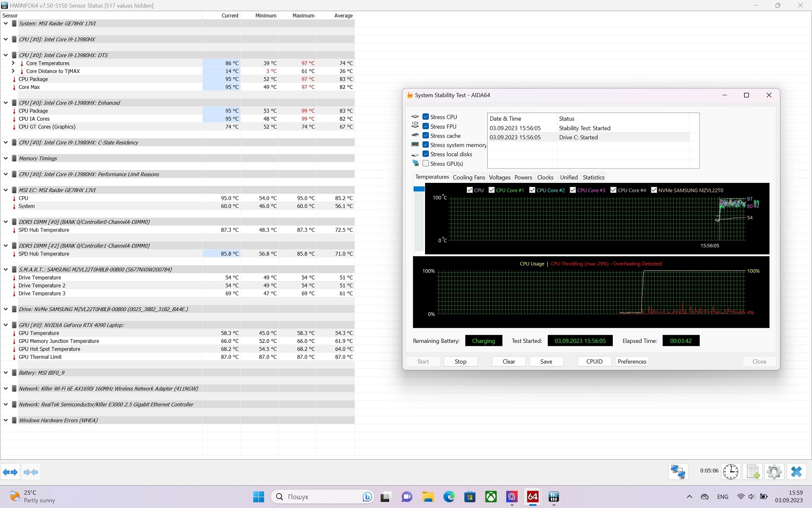Close sensors with the blue X icon
Viewport: 812px width, 508px height.
(796, 472)
